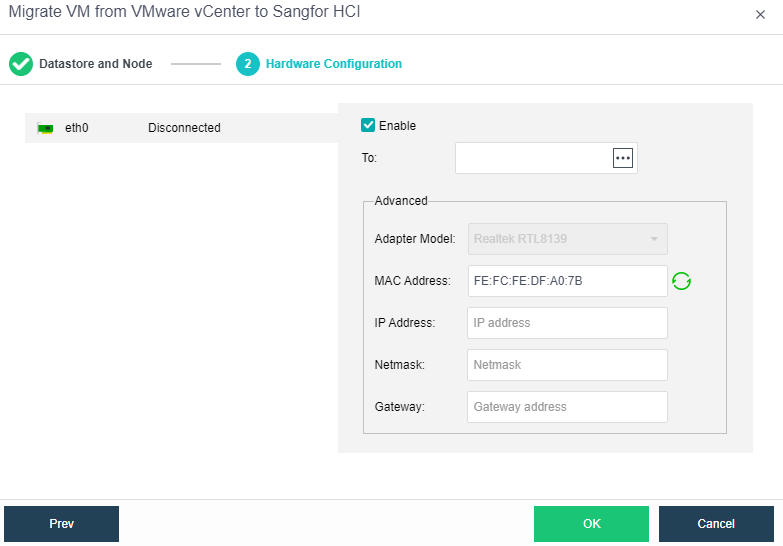
Task: Select the eth0 Disconnected adapter row
Action: [x=180, y=128]
